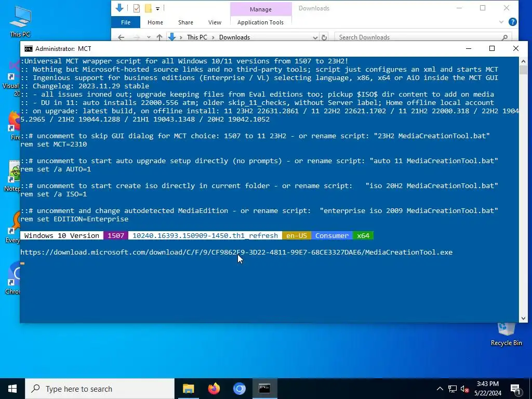Select the Application Tools tab

click(261, 22)
